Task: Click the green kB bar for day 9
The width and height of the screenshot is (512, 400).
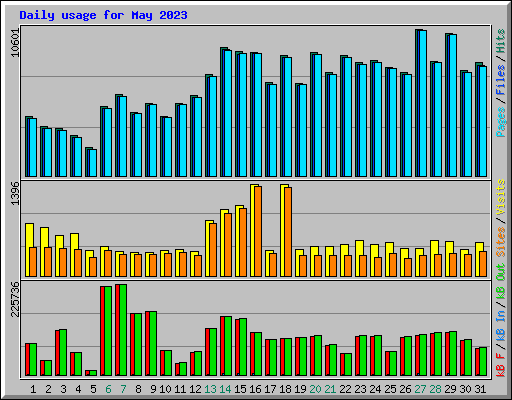Action: click(153, 344)
